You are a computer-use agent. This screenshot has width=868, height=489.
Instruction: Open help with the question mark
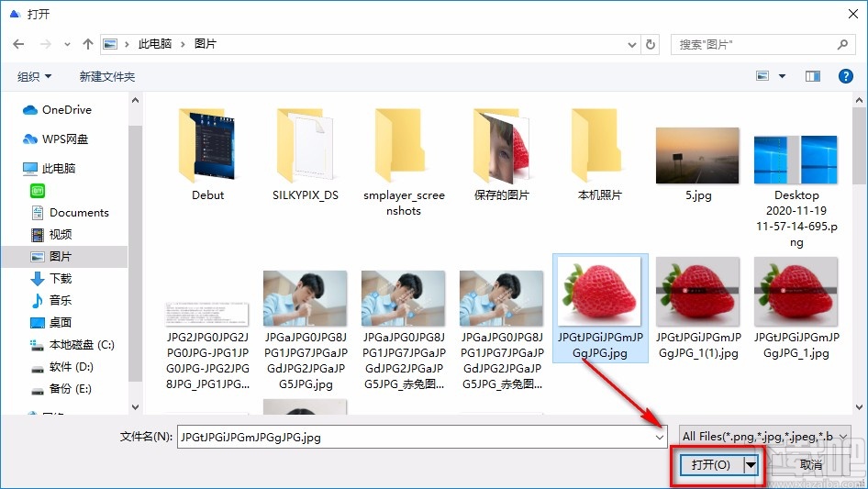[845, 76]
